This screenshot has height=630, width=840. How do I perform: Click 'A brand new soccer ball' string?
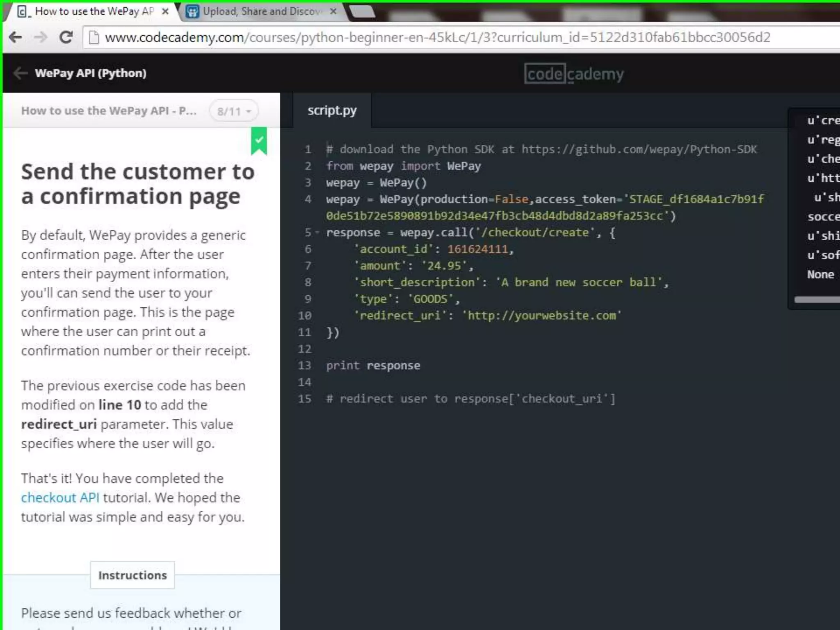(x=579, y=283)
